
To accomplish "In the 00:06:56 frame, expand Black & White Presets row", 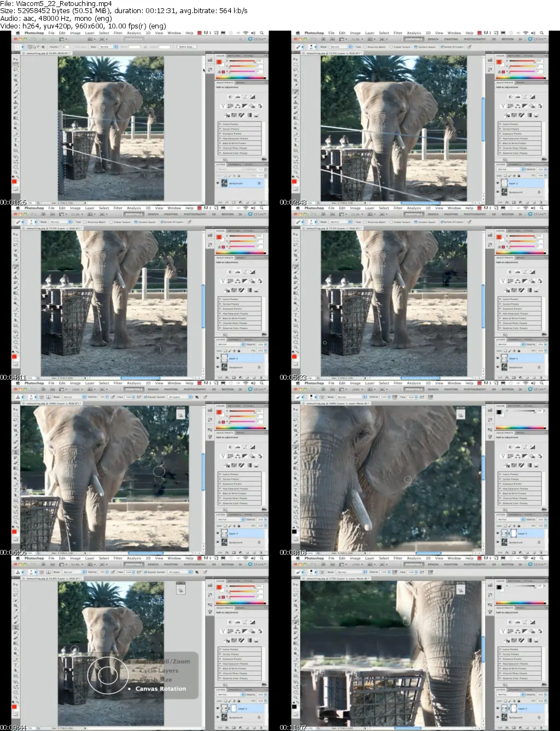I will click(x=240, y=494).
